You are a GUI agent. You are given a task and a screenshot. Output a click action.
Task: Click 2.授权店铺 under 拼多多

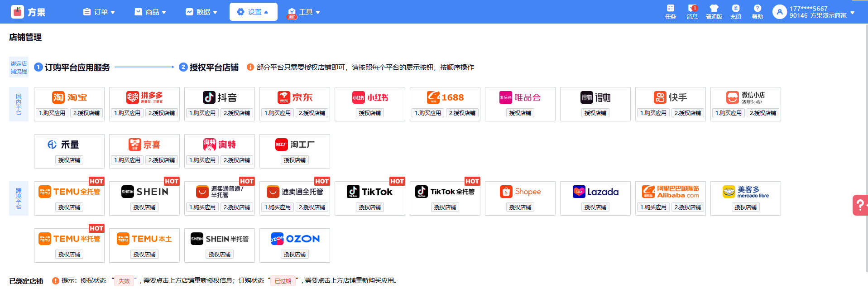tap(162, 113)
